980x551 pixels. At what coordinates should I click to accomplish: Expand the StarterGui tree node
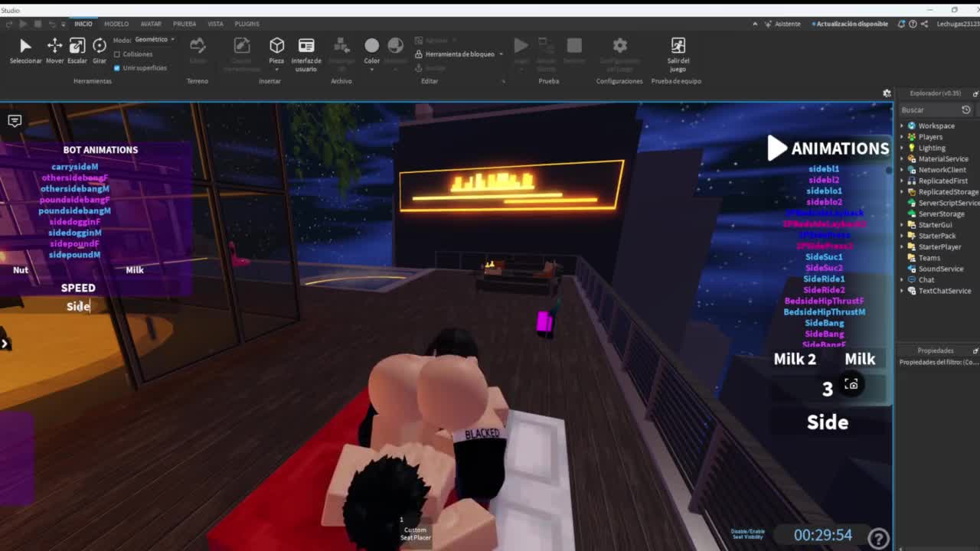point(902,225)
